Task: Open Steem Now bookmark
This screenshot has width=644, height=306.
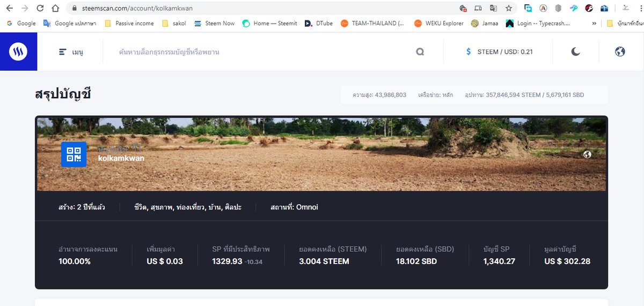Action: (215, 24)
